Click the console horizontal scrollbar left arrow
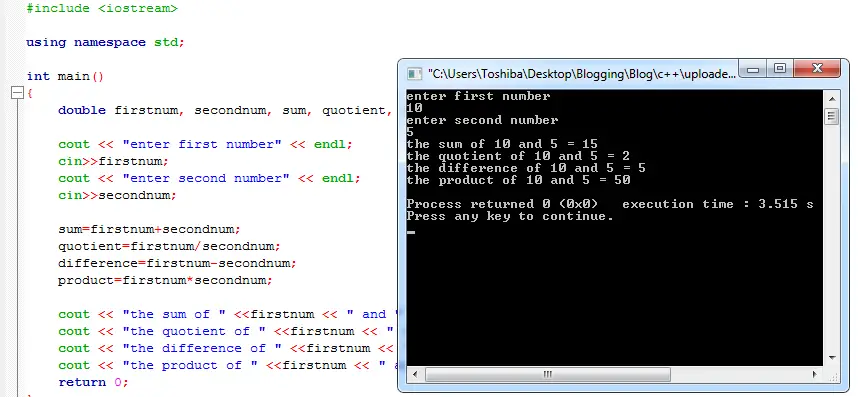858x397 pixels. (x=415, y=375)
